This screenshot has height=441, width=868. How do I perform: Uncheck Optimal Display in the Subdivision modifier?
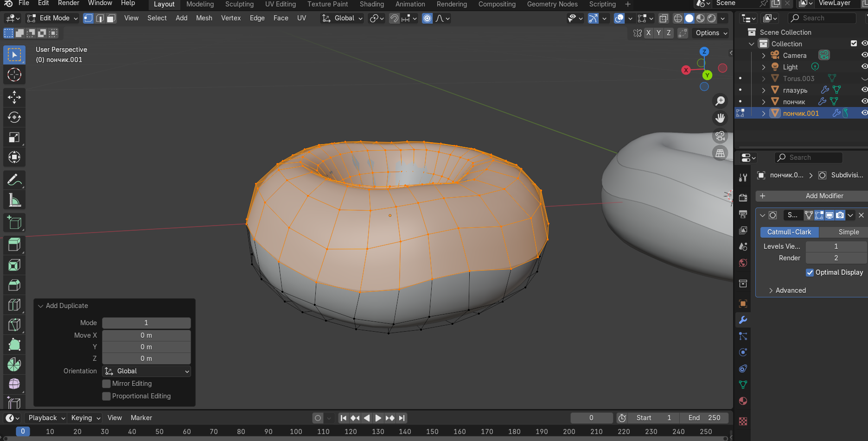coord(810,272)
